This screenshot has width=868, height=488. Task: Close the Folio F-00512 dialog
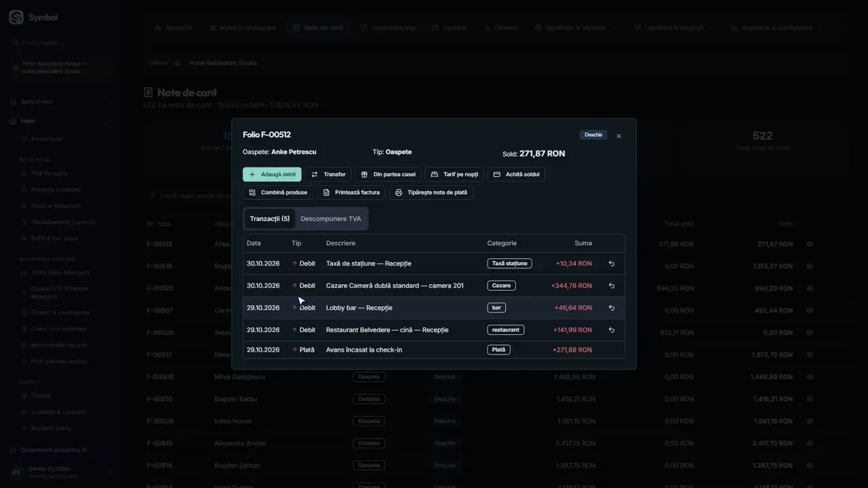coord(618,136)
